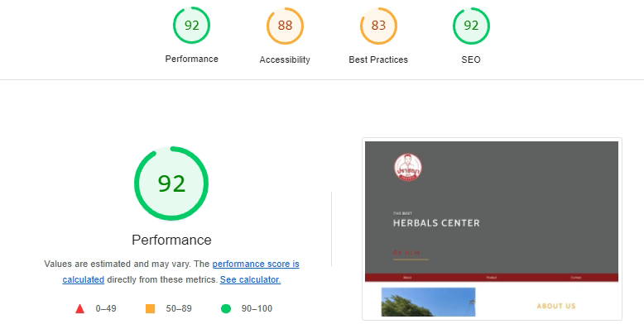Click the Best Practices category label
Screen dimensions: 644x324
pos(378,60)
